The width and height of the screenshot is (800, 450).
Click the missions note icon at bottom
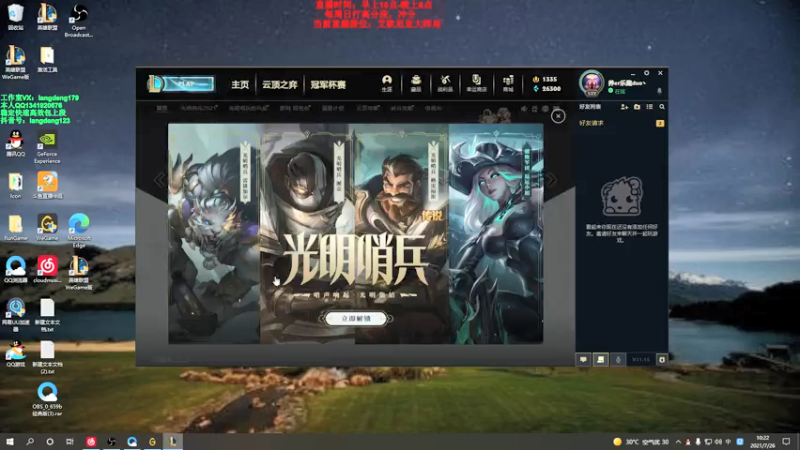[x=601, y=360]
